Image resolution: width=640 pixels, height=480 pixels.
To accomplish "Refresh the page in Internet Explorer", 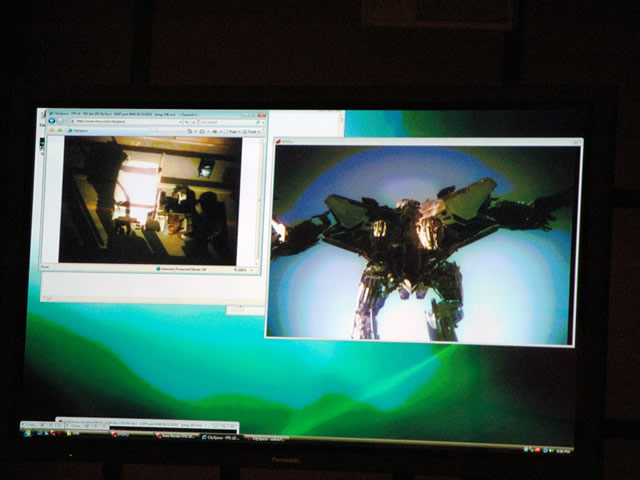I will [x=187, y=122].
